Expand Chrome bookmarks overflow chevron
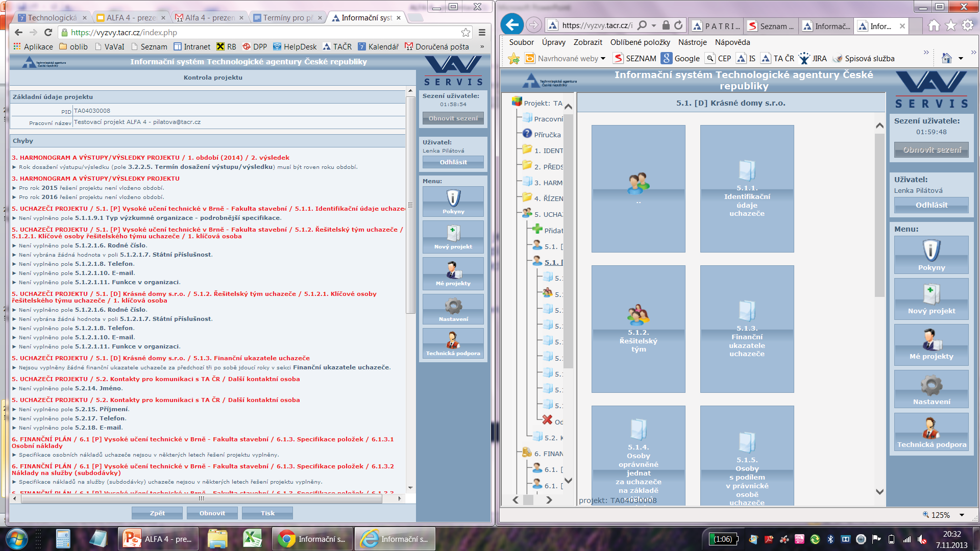980x551 pixels. (x=482, y=46)
